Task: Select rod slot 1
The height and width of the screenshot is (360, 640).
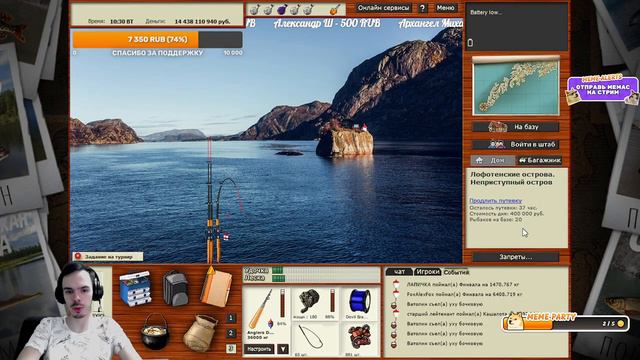Action: coord(231,318)
